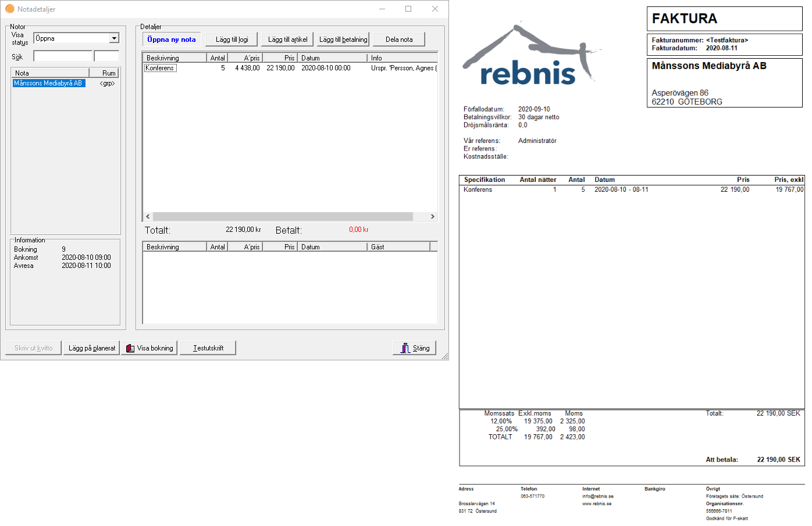The image size is (812, 526).
Task: Sort notes by the Nota column header
Action: tap(51, 73)
